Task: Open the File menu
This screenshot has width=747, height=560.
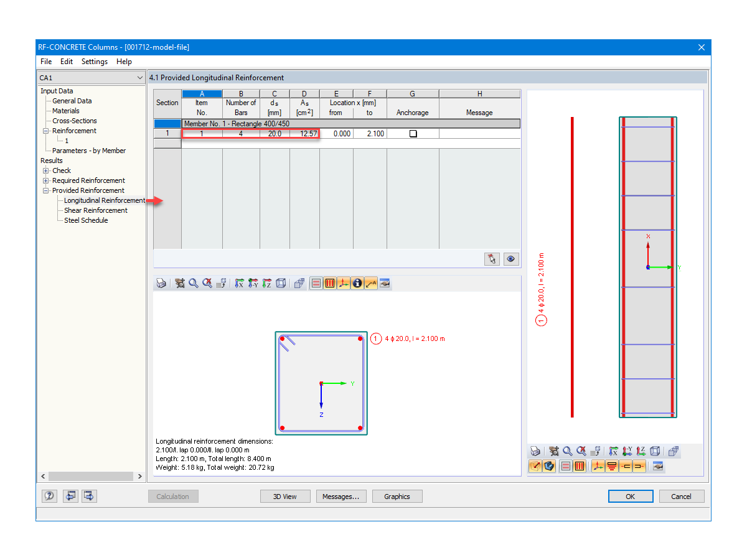Action: pos(46,62)
